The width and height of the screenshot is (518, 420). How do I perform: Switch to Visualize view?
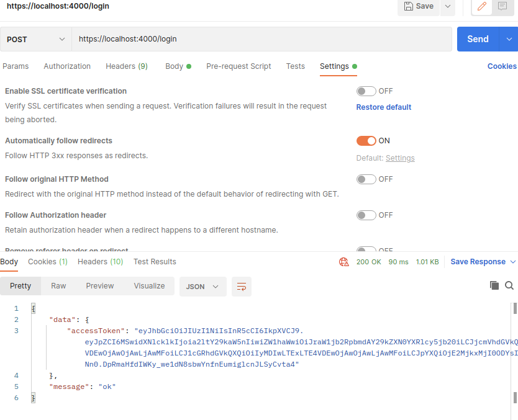pos(149,286)
